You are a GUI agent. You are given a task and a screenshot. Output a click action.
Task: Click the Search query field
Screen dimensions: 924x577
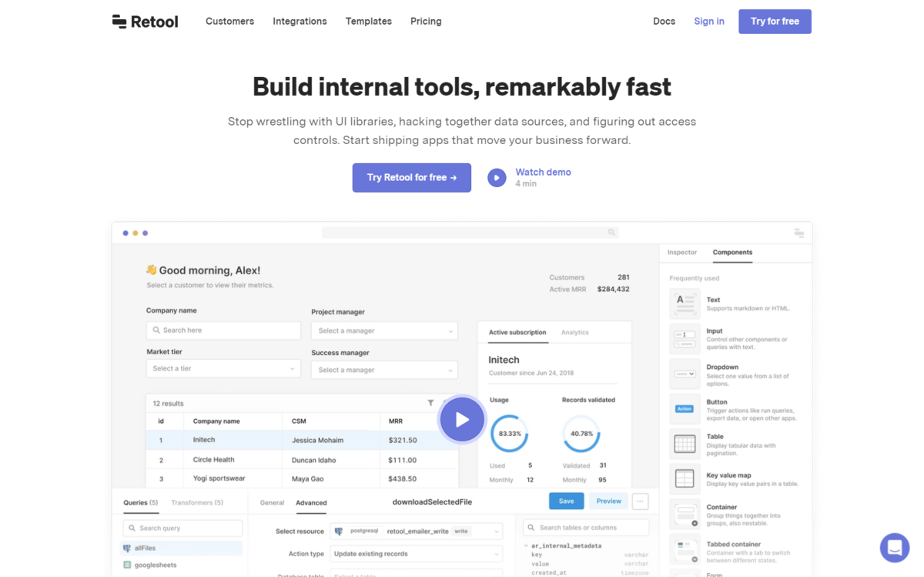click(x=182, y=528)
